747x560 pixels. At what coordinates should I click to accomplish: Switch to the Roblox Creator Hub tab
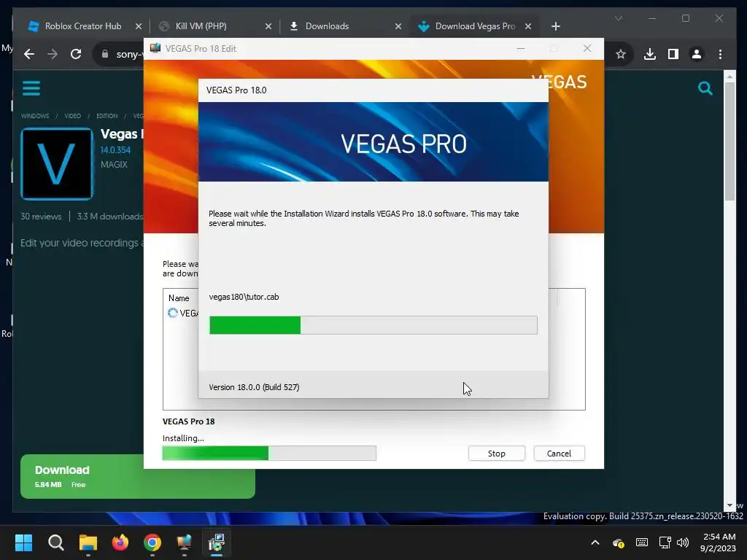pyautogui.click(x=83, y=26)
